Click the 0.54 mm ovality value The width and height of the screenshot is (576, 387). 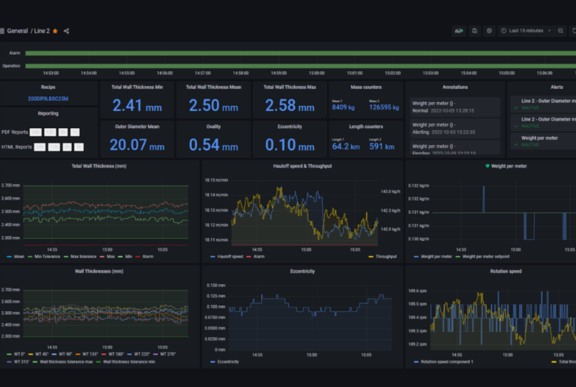[213, 145]
